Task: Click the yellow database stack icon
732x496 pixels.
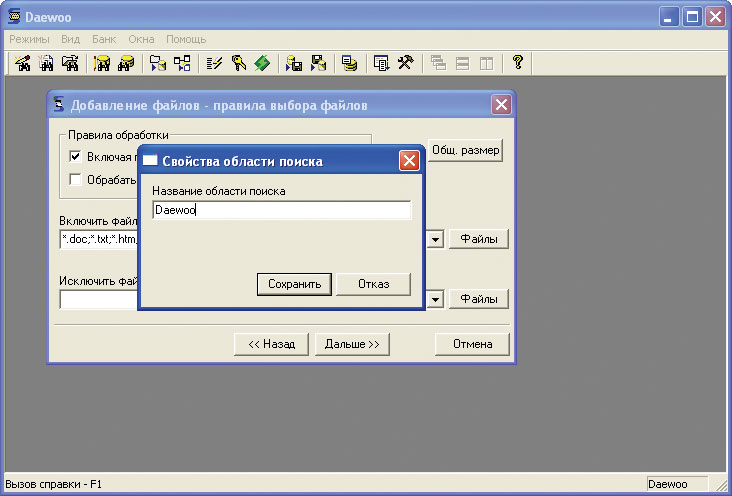Action: [x=349, y=62]
